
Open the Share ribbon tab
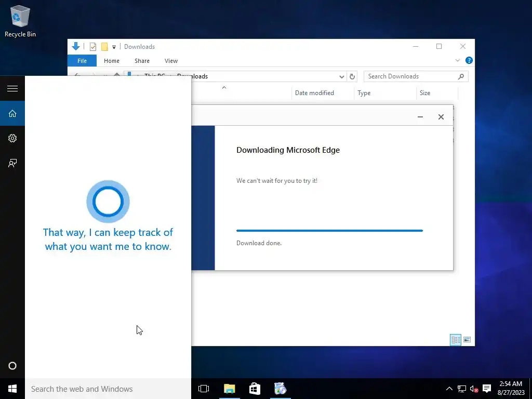pos(142,61)
